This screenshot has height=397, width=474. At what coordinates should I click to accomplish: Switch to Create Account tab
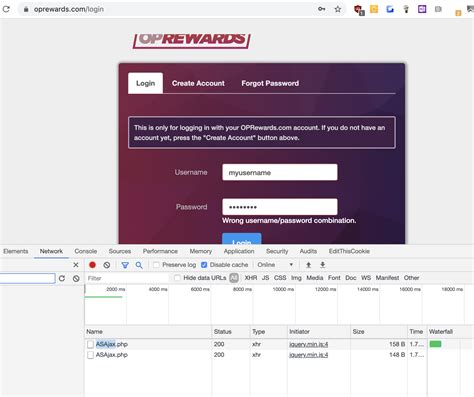(x=198, y=83)
